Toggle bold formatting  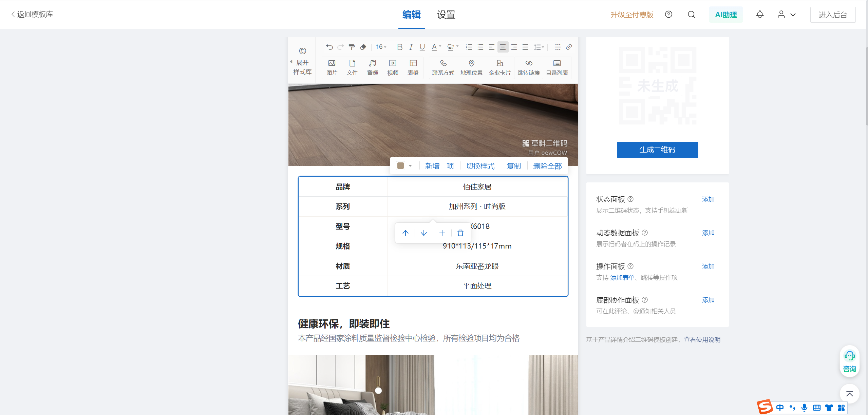pyautogui.click(x=400, y=47)
